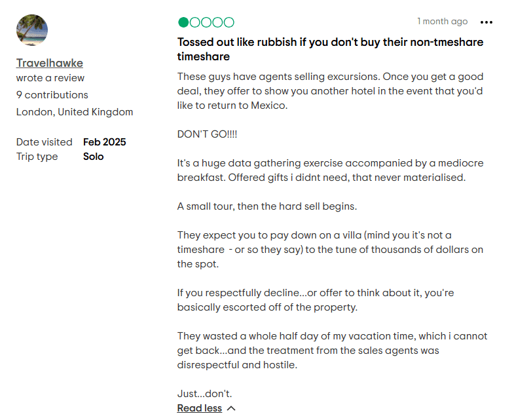Collapse the review using the chevron-up arrow
The image size is (514, 420).
(x=230, y=408)
